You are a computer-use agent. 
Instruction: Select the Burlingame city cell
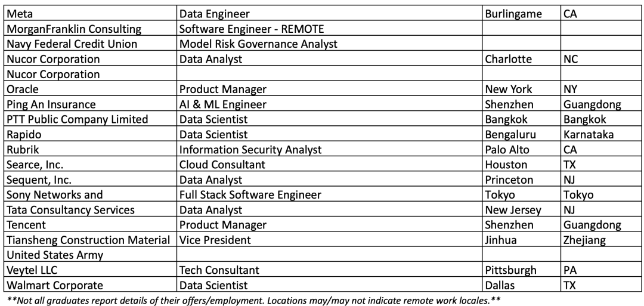(522, 14)
